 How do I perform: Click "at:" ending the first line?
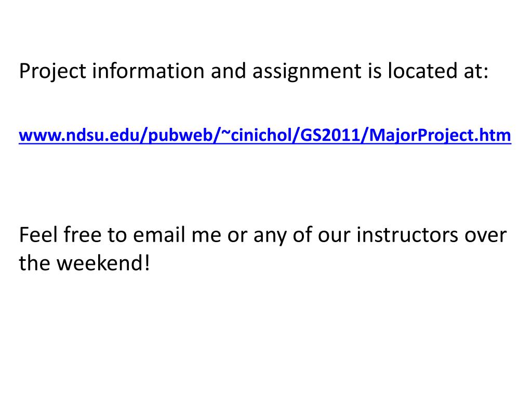(x=475, y=72)
